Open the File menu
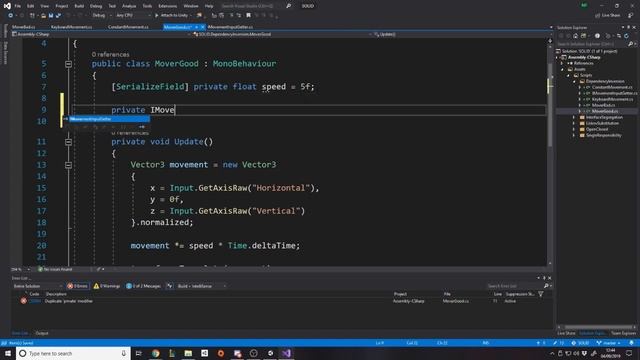The height and width of the screenshot is (360, 640). click(x=18, y=6)
